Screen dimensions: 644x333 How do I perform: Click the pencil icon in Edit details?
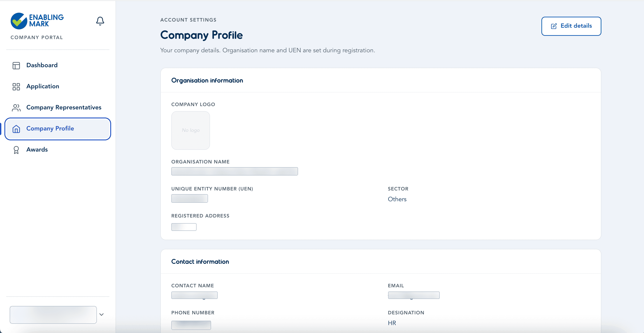(554, 26)
